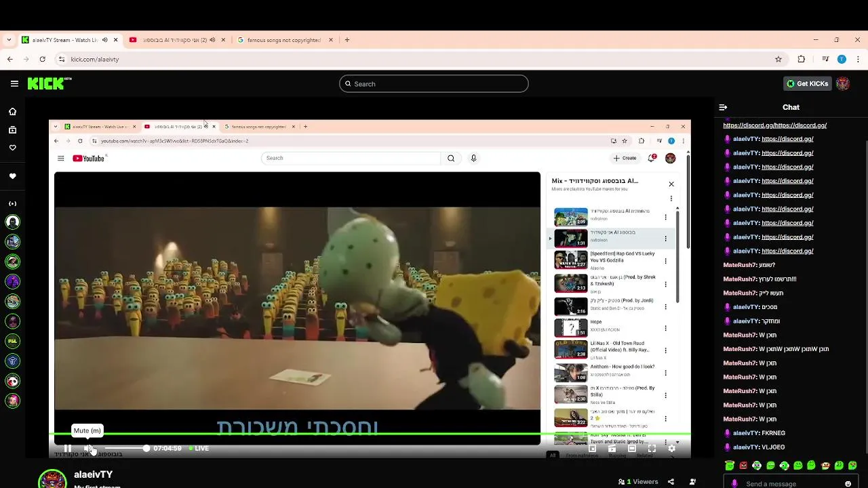Close the famous songs not copyrighted tab
The height and width of the screenshot is (488, 868).
pyautogui.click(x=331, y=40)
